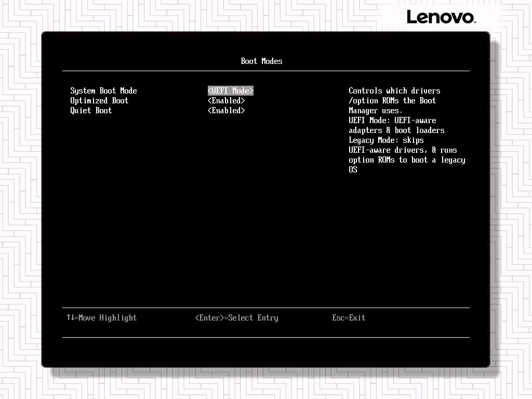Click the UEFI Mode description line

pyautogui.click(x=393, y=121)
